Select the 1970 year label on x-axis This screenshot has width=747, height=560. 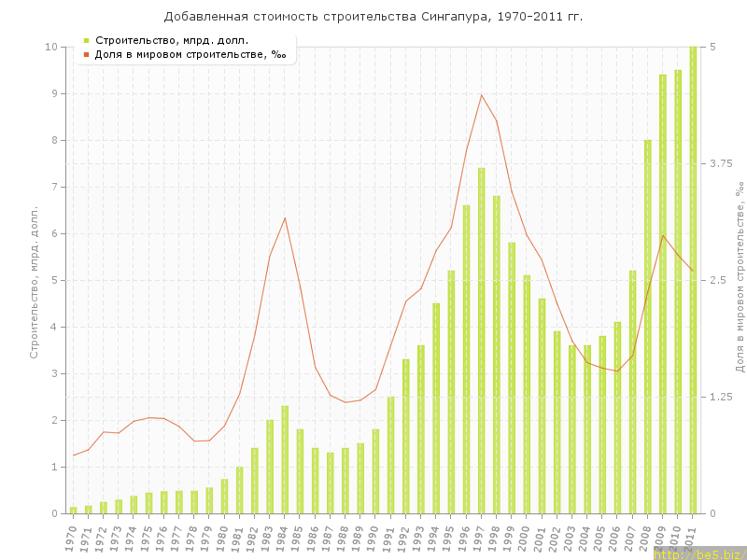pyautogui.click(x=71, y=538)
